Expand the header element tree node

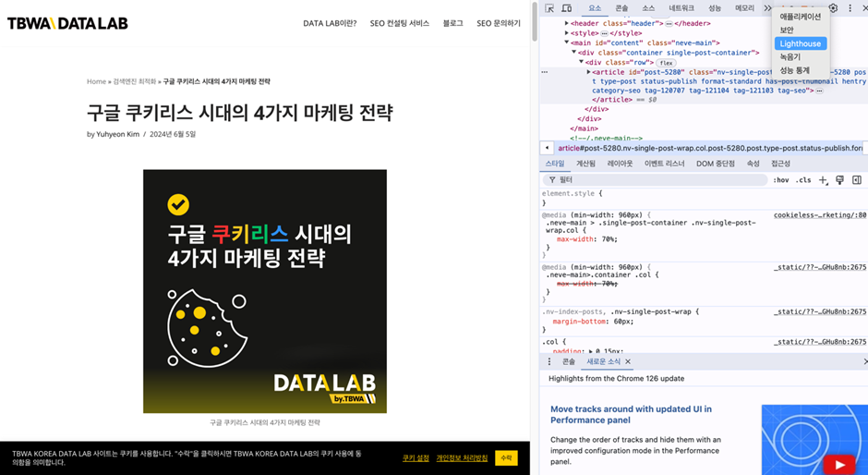pyautogui.click(x=567, y=23)
